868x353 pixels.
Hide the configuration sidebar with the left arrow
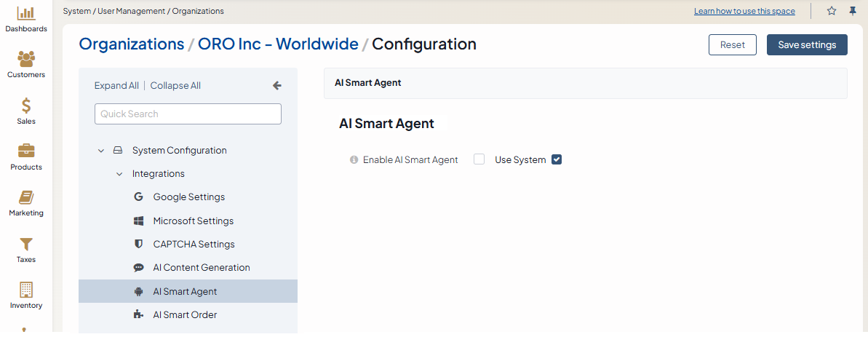[276, 85]
